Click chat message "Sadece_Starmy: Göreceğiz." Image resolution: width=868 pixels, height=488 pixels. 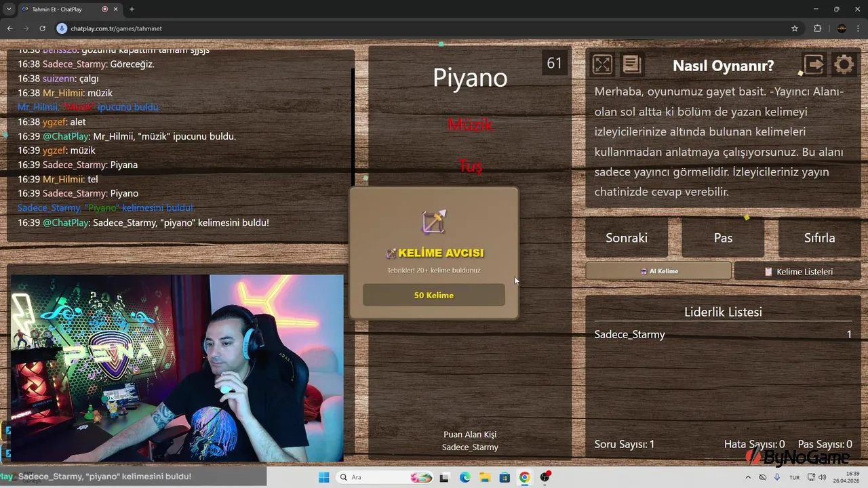tap(85, 64)
